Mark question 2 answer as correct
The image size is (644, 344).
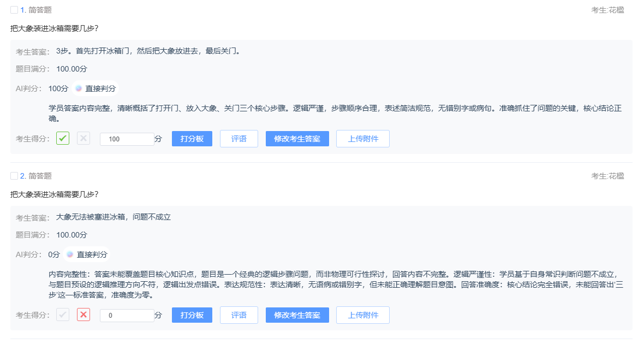pos(62,315)
